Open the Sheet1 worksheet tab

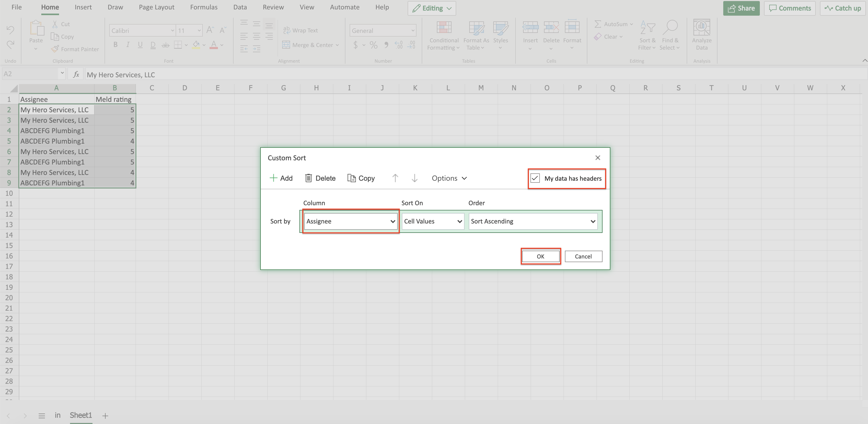tap(80, 415)
